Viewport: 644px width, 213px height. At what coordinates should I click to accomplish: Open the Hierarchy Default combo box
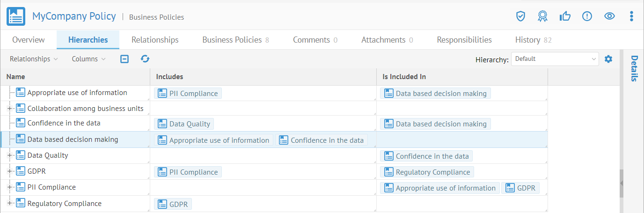click(x=555, y=59)
